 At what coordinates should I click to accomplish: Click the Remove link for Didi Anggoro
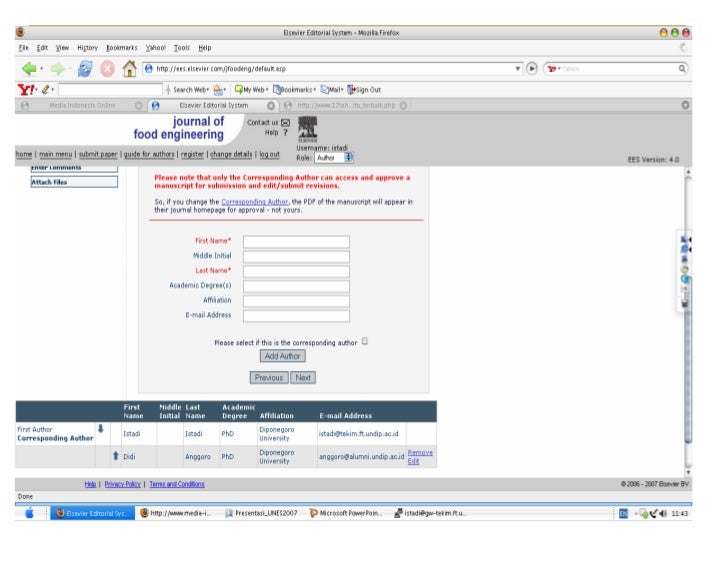pos(420,453)
